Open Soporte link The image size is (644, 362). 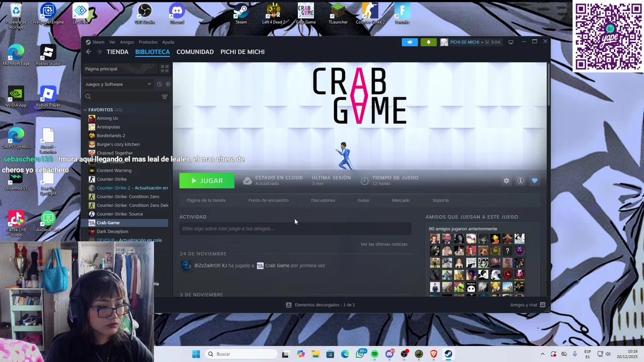click(x=440, y=200)
